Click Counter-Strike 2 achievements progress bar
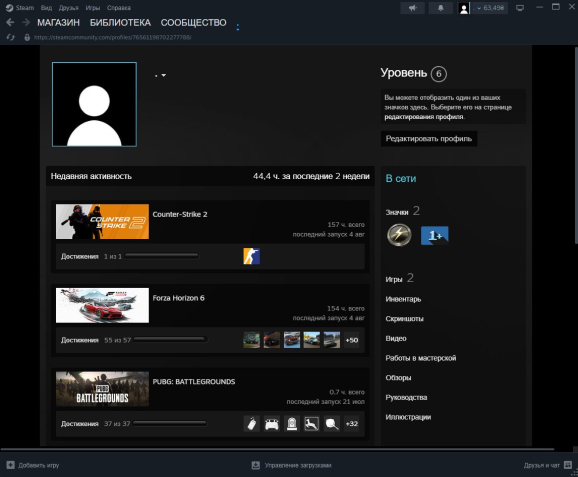Image resolution: width=578 pixels, height=477 pixels. [162, 255]
